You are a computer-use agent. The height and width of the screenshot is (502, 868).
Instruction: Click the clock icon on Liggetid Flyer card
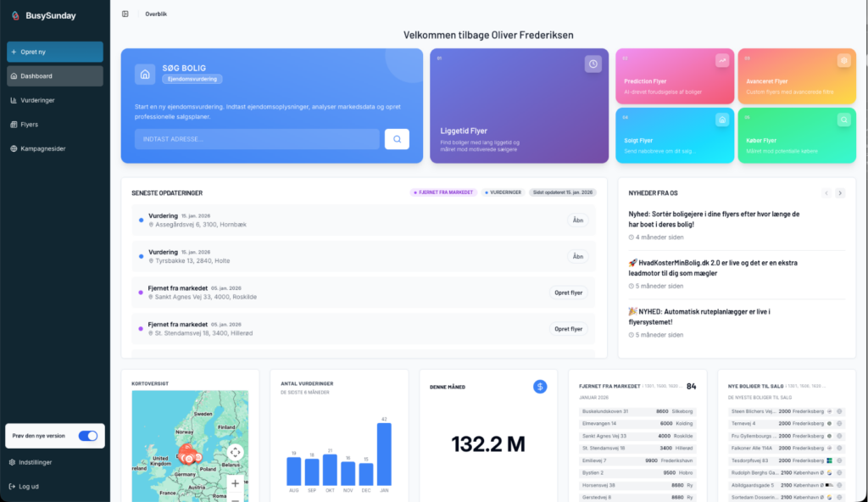tap(593, 64)
